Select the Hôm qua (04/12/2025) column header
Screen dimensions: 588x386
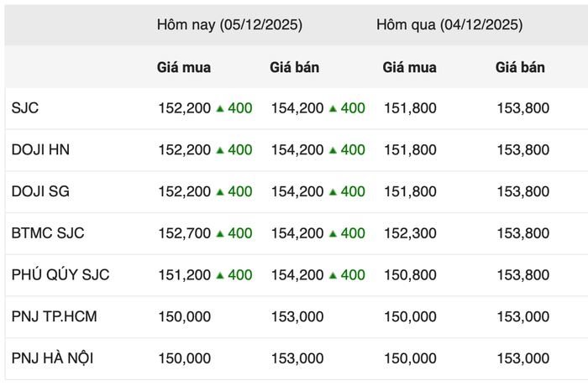coord(449,25)
